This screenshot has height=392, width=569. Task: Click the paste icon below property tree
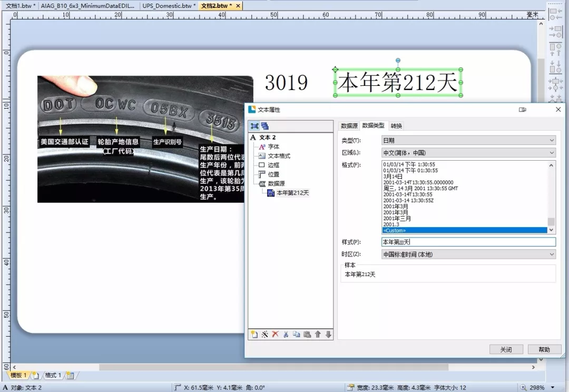point(307,335)
